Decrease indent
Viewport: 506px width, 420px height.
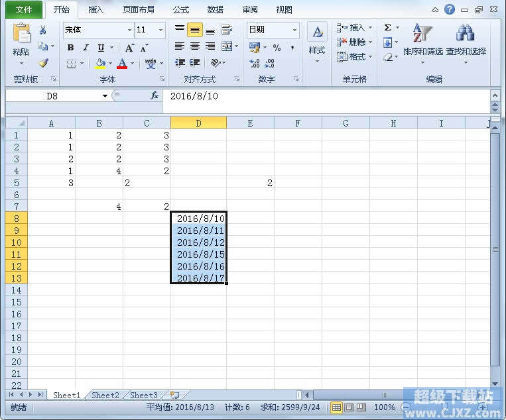pyautogui.click(x=180, y=62)
